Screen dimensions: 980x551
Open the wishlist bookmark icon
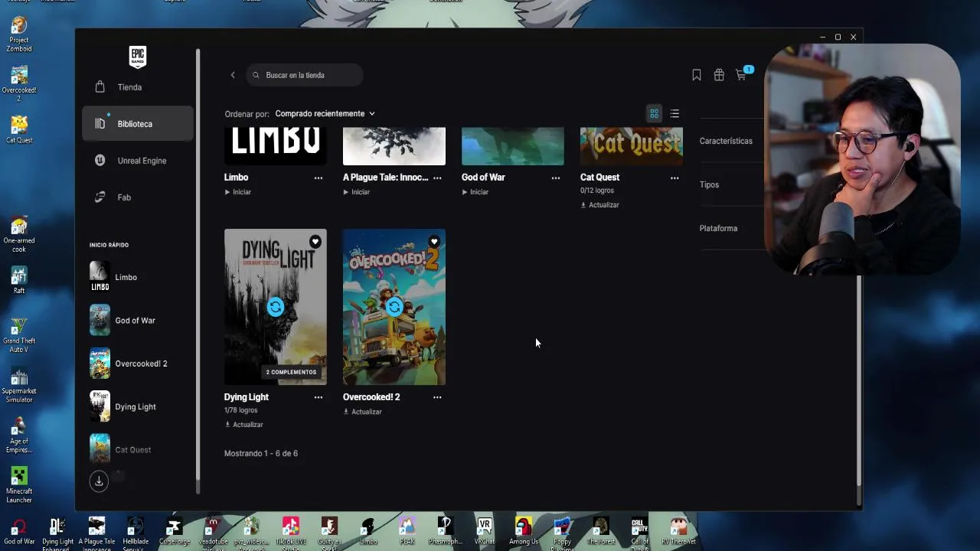point(697,75)
